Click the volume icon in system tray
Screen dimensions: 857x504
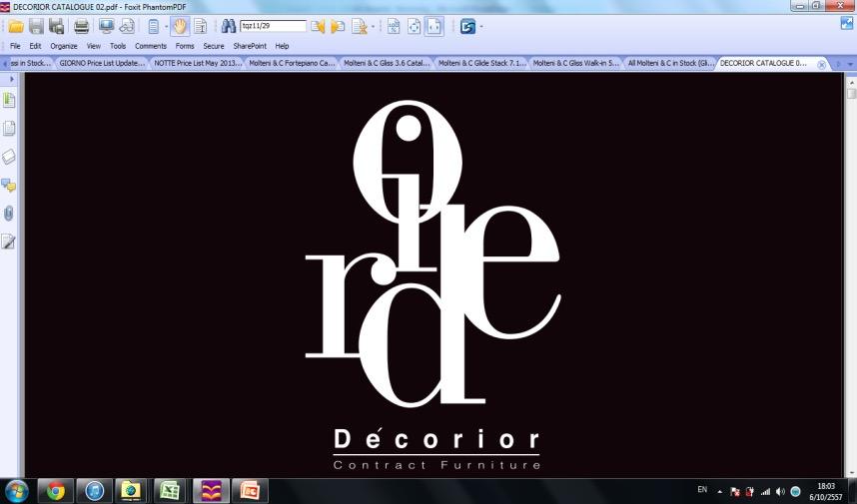(780, 491)
